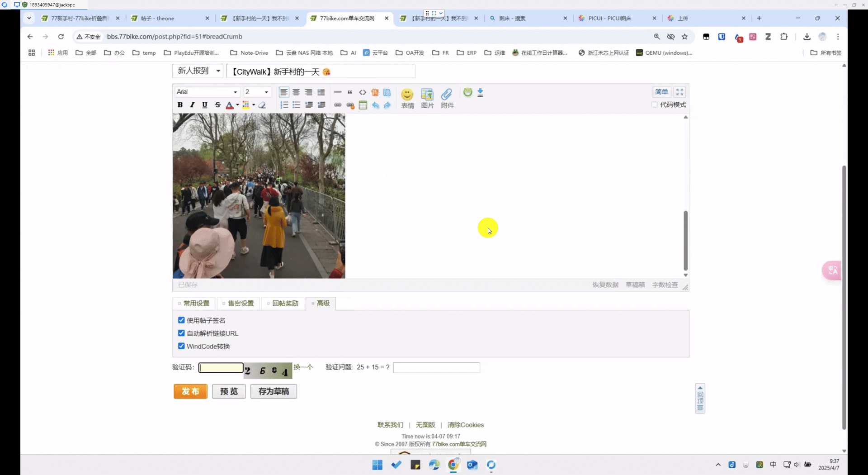Open the 新人报到 category dropdown
Viewport: 868px width, 475px height.
(198, 71)
